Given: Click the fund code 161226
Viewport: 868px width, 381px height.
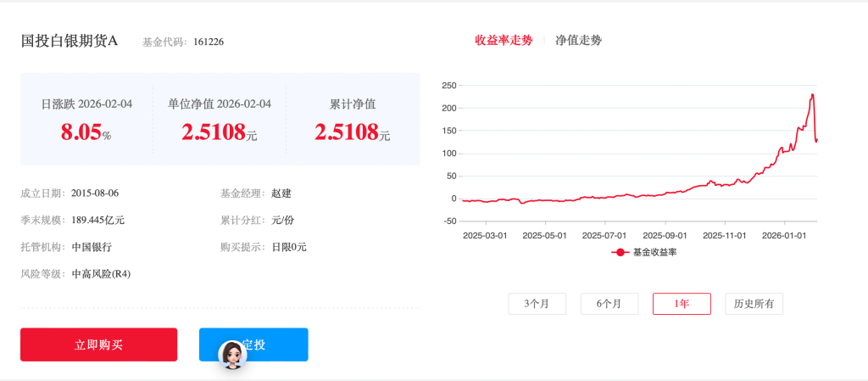Looking at the screenshot, I should (209, 42).
